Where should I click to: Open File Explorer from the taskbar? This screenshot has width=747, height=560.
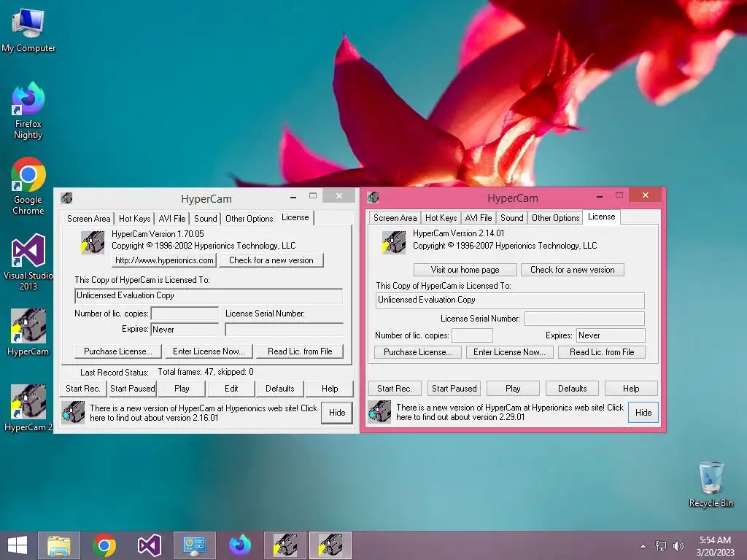coord(59,545)
